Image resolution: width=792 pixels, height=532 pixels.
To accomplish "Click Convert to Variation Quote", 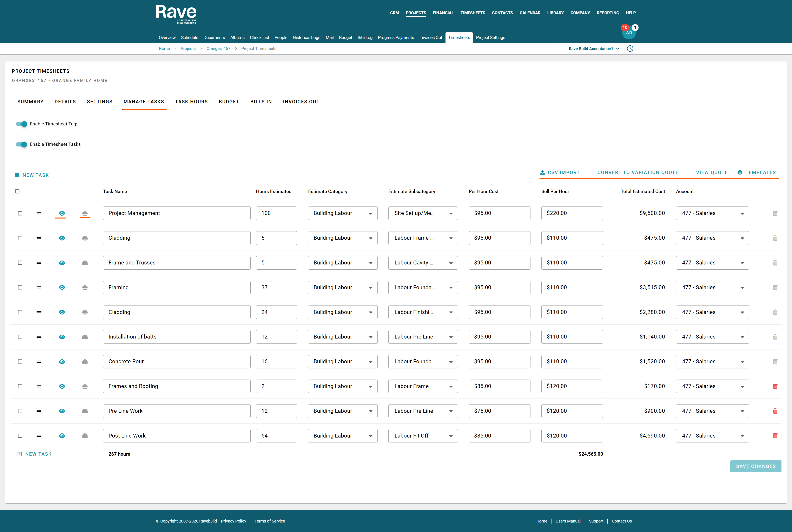I will [638, 172].
